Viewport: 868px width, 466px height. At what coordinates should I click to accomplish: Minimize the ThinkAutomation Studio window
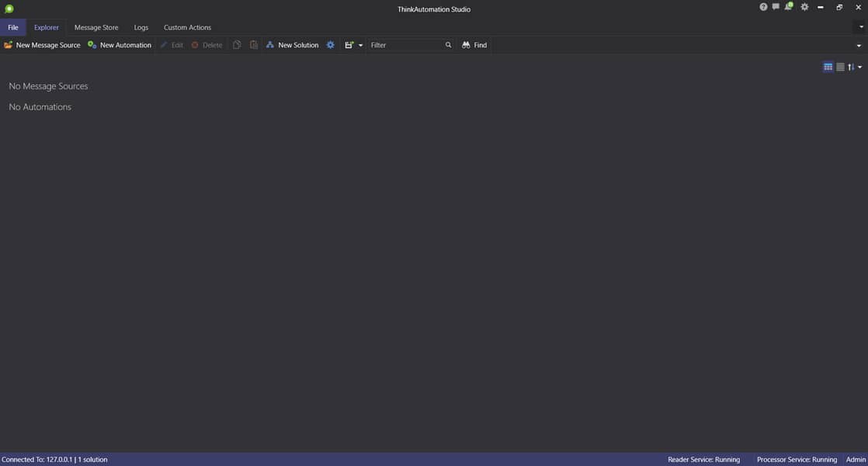tap(821, 7)
